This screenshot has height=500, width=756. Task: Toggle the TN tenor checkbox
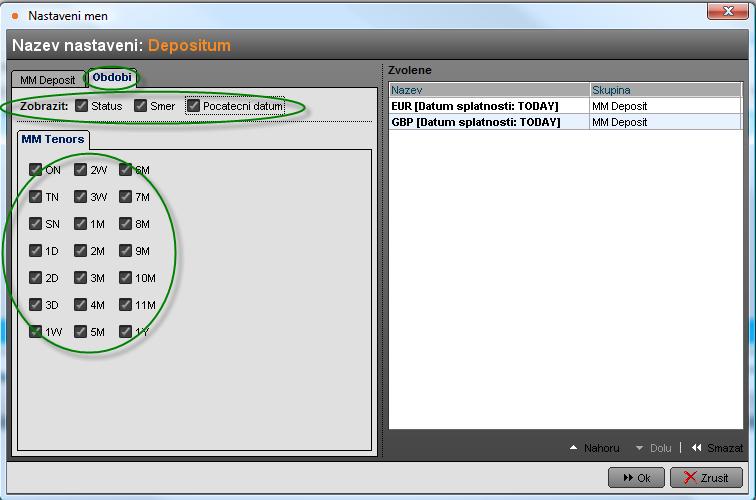coord(35,196)
